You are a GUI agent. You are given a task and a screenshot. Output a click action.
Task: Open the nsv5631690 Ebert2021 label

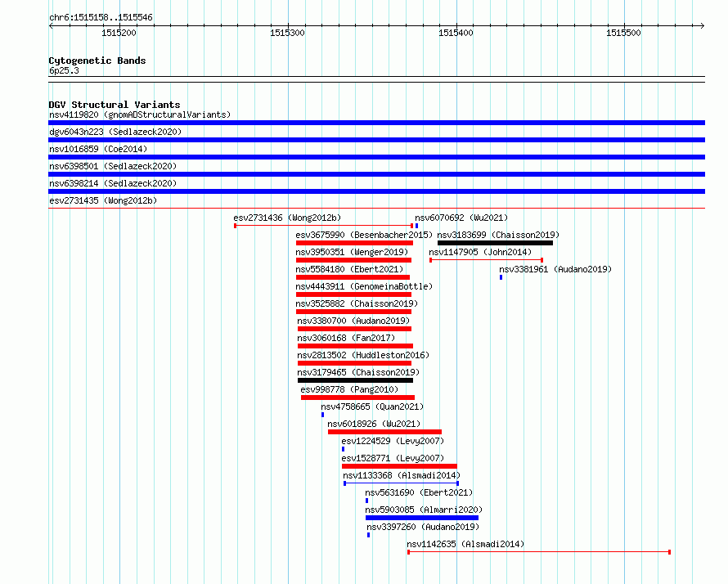tap(419, 492)
